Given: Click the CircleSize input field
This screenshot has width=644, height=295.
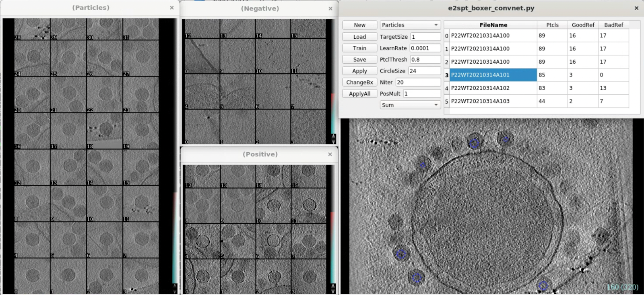Looking at the screenshot, I should click(424, 71).
